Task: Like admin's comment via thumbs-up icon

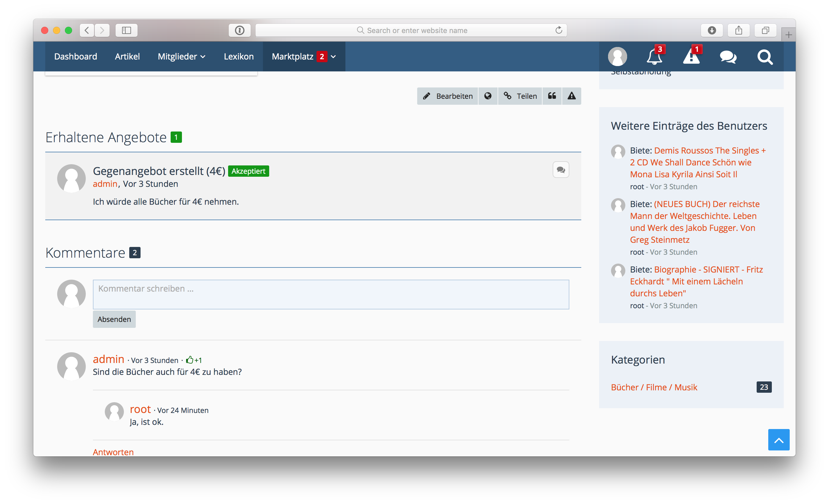Action: click(190, 360)
